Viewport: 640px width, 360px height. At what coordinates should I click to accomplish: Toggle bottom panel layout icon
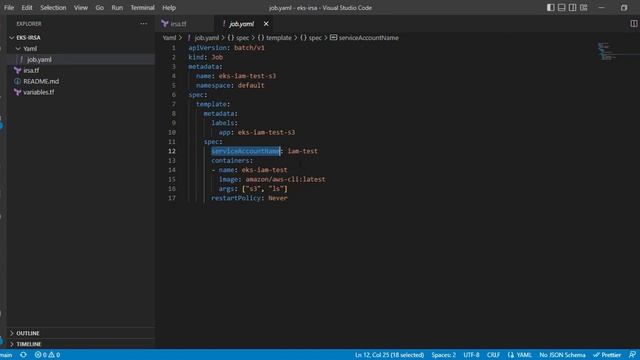point(562,7)
